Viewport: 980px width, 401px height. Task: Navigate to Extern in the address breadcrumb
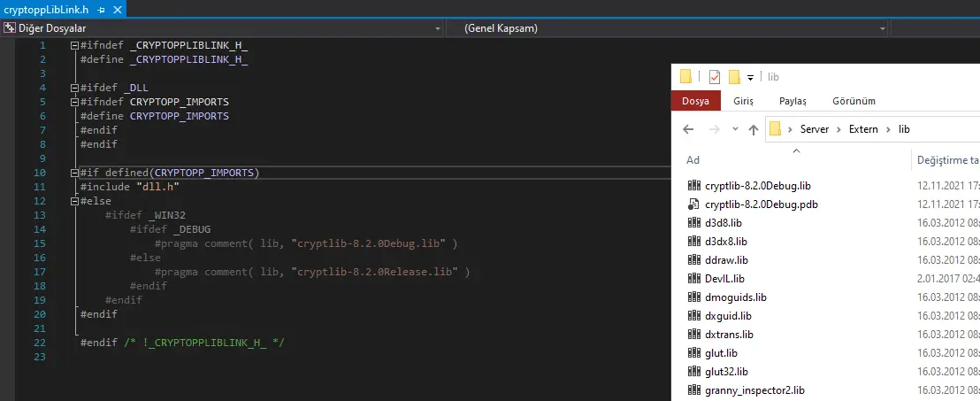pos(863,129)
